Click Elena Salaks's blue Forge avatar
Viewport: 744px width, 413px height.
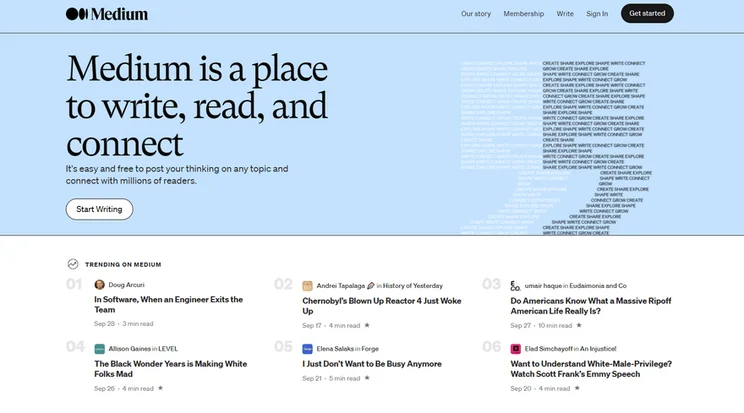pyautogui.click(x=307, y=349)
